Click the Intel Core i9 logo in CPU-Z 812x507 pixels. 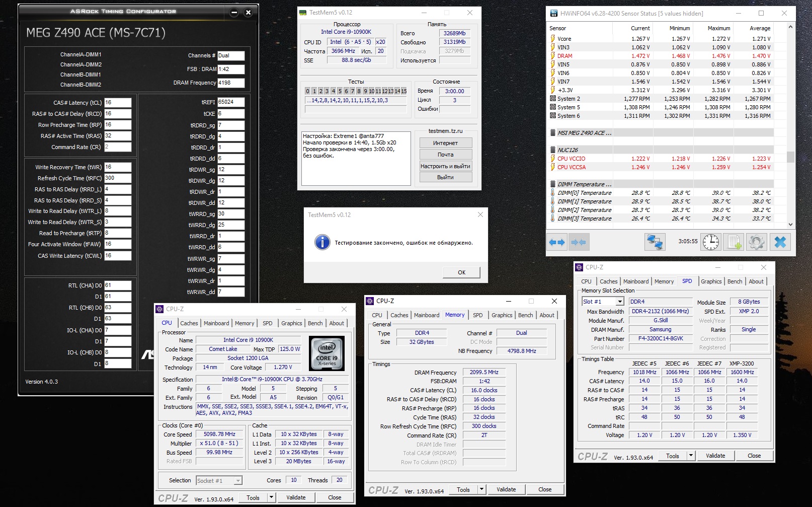[327, 353]
